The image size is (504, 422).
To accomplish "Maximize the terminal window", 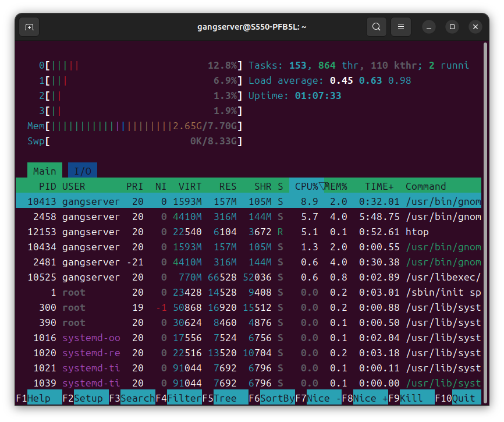I will click(x=452, y=27).
